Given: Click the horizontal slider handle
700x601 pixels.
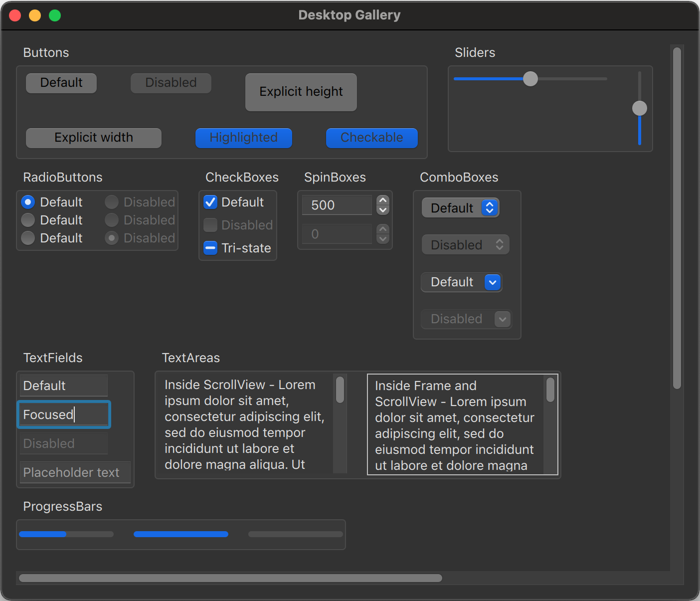Looking at the screenshot, I should (x=530, y=79).
